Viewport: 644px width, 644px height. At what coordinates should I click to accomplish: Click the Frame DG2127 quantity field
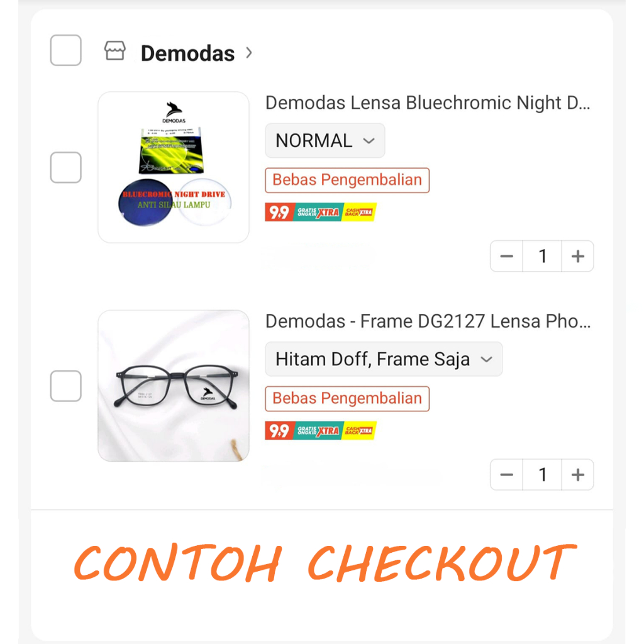pos(542,475)
